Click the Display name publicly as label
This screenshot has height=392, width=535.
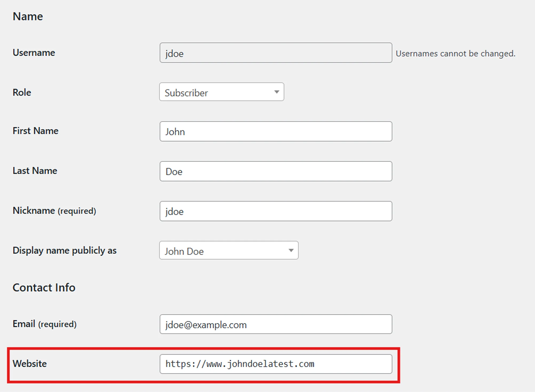[x=64, y=250]
